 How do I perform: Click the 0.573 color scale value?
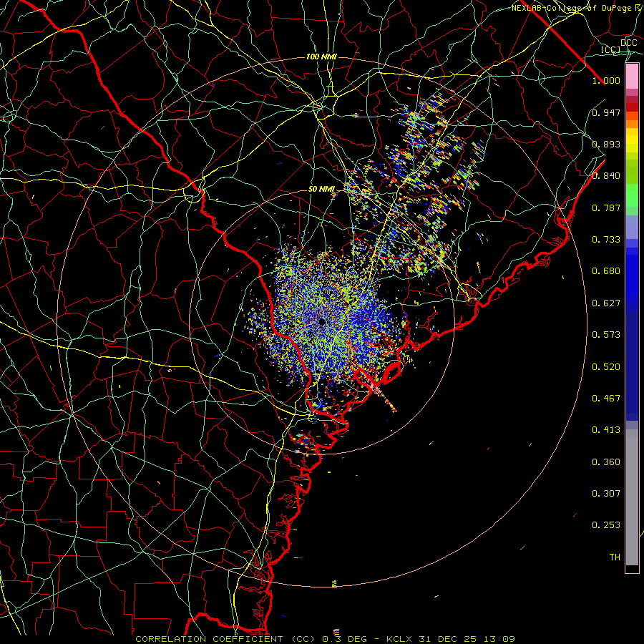point(606,335)
